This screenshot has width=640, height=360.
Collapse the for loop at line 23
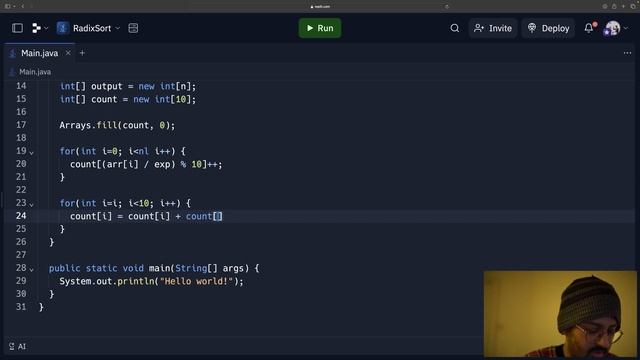(x=31, y=204)
